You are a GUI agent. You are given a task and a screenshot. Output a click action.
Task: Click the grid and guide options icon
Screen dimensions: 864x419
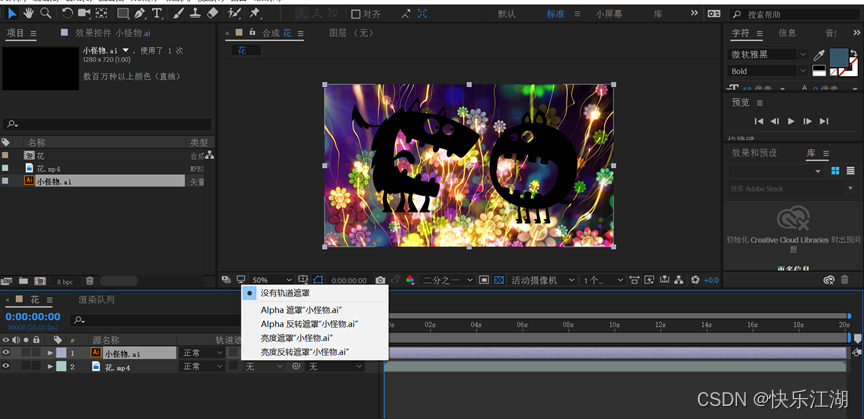[303, 280]
